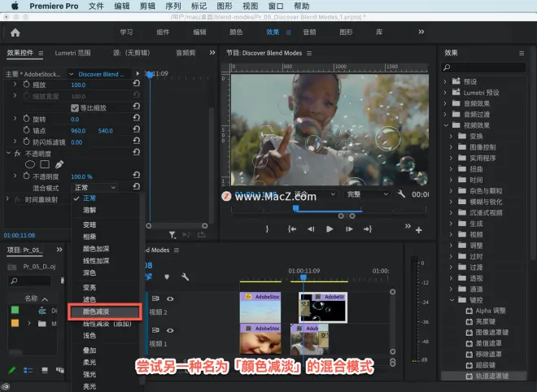Open button editor plus icon in monitor
This screenshot has width=537, height=392.
418,230
